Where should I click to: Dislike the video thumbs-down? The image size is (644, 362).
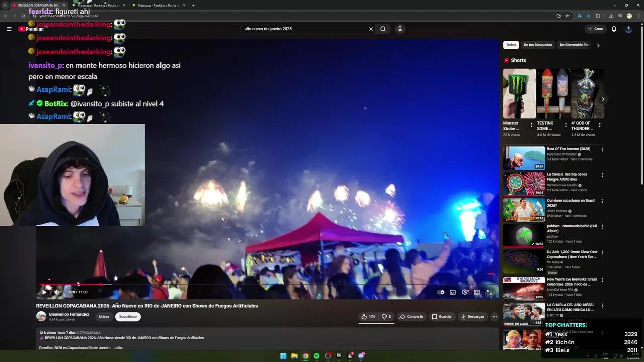[x=386, y=317]
